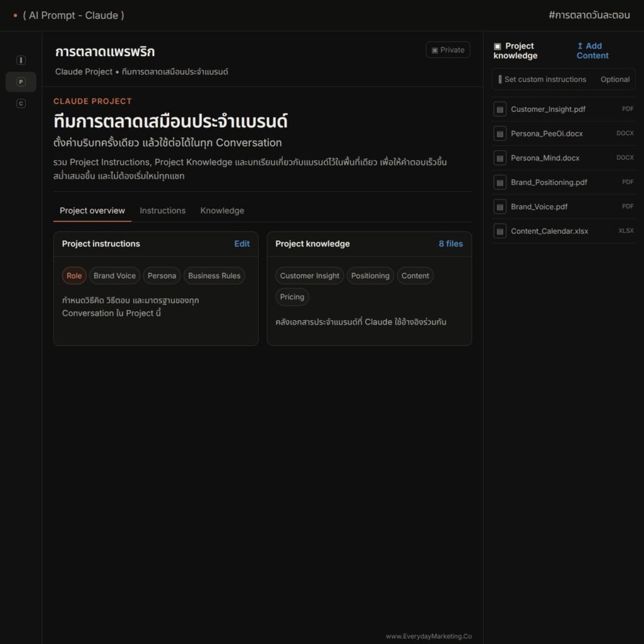Click the upload arrow icon beside Add Content
644x644 pixels.
(x=580, y=46)
